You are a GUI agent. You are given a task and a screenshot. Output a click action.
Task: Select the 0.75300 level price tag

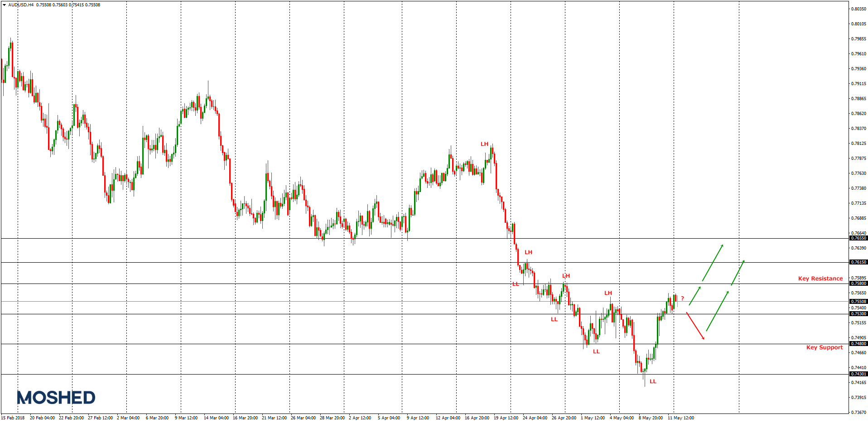tap(858, 314)
